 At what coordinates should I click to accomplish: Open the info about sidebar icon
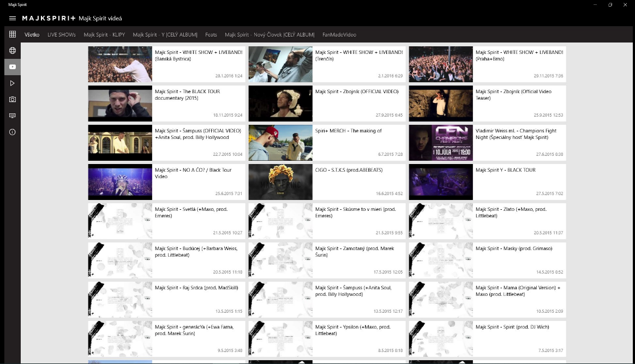[x=13, y=132]
